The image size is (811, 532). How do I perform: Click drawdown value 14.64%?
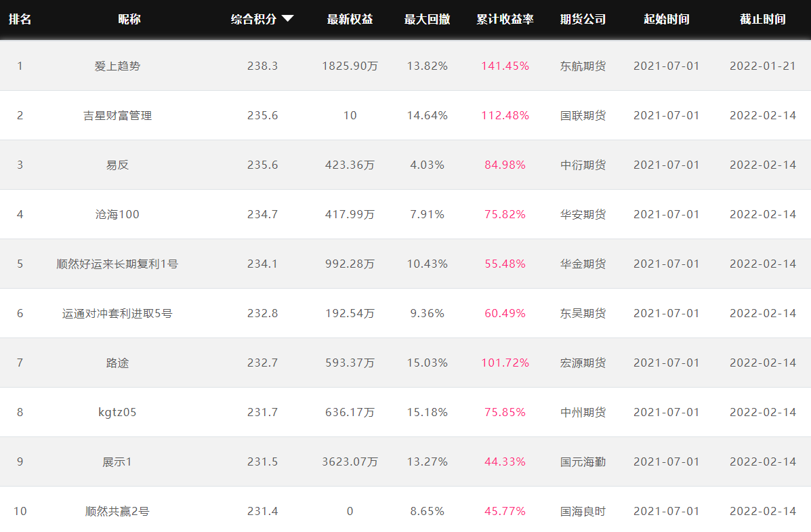tap(428, 115)
